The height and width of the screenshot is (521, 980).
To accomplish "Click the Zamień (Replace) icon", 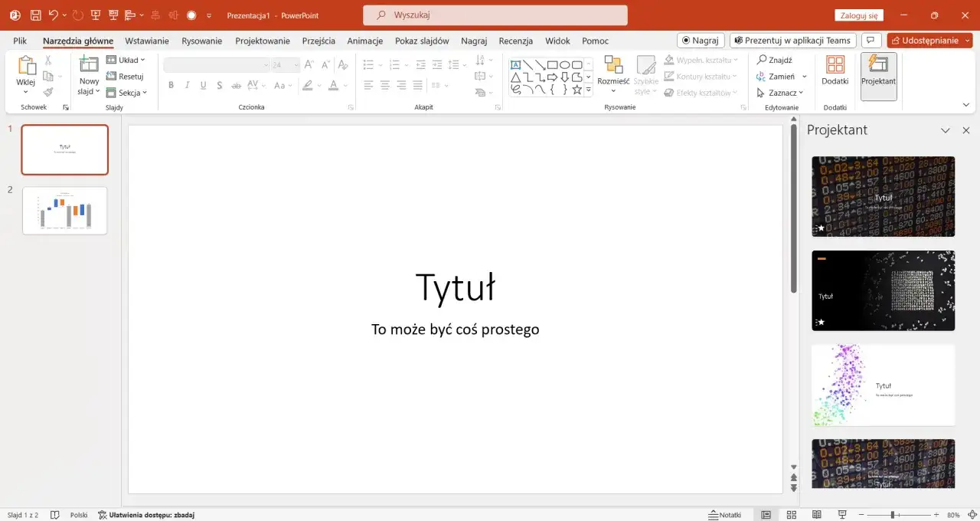I will pos(778,76).
